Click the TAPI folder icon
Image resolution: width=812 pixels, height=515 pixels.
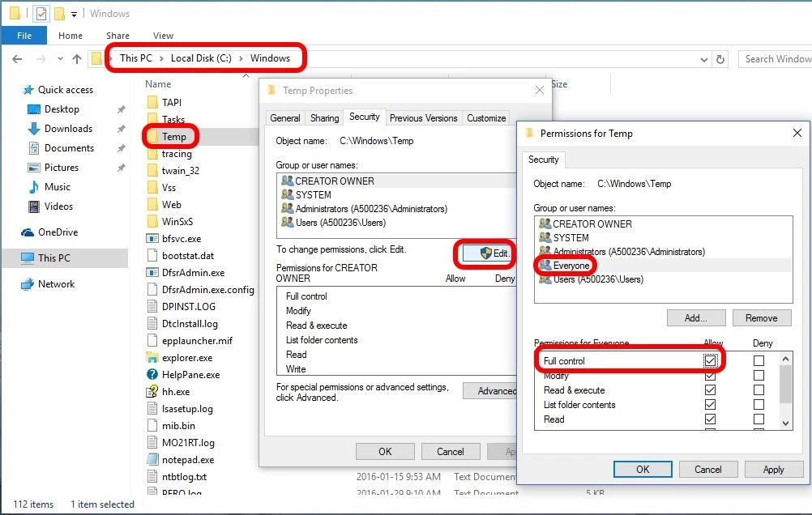152,102
